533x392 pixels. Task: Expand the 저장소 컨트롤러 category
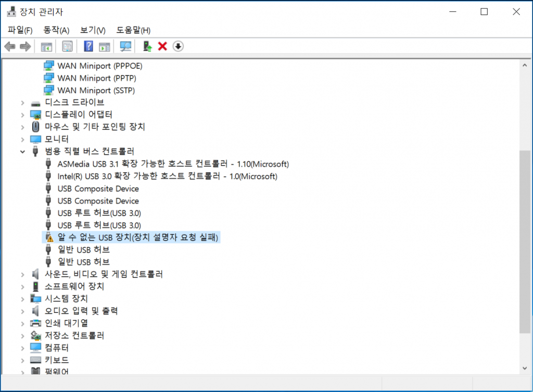coord(22,336)
